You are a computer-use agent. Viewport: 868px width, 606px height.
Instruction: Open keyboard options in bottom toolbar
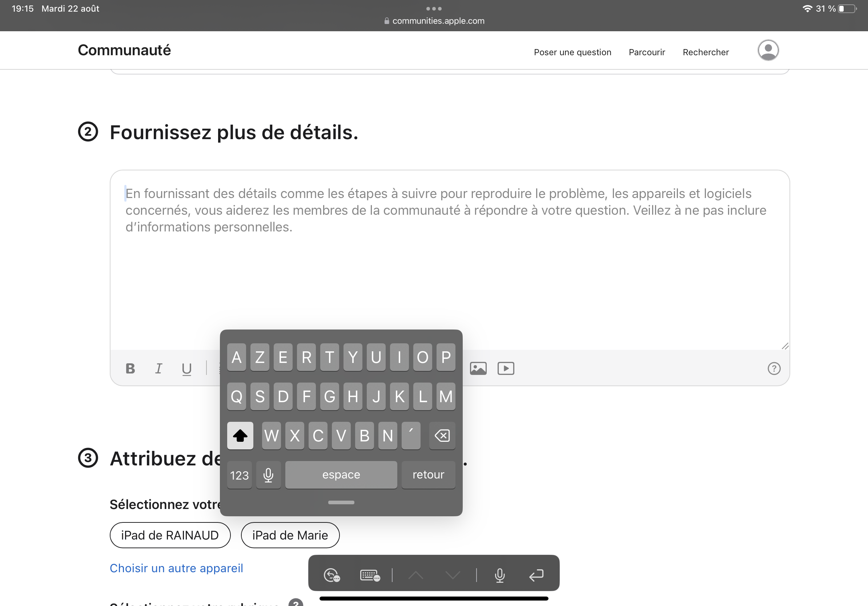[x=370, y=575]
